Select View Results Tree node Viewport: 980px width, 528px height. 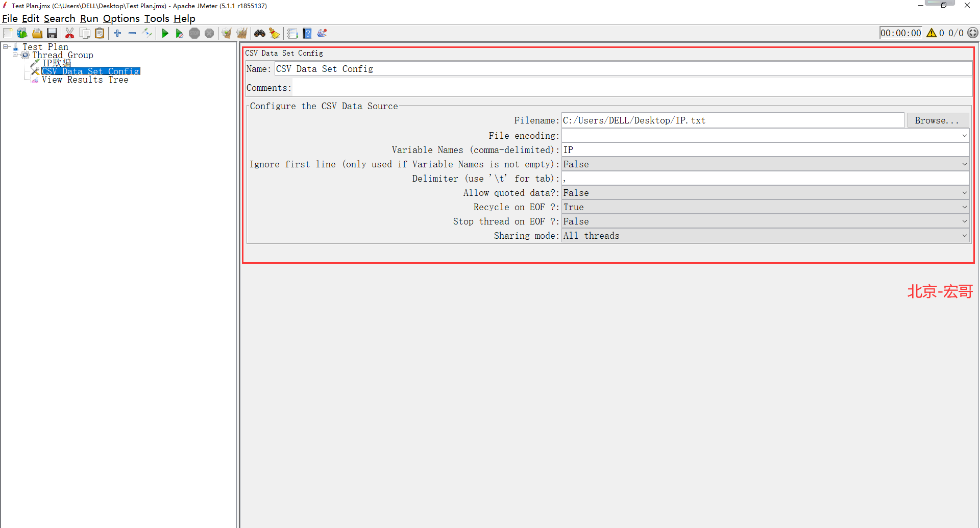(x=85, y=80)
